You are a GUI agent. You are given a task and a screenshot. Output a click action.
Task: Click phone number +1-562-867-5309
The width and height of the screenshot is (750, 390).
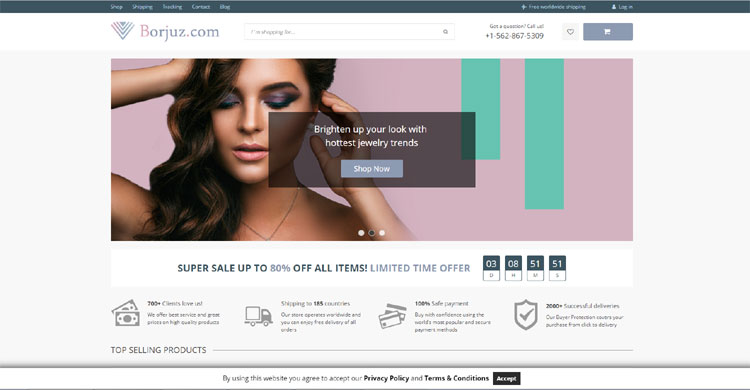tap(514, 36)
